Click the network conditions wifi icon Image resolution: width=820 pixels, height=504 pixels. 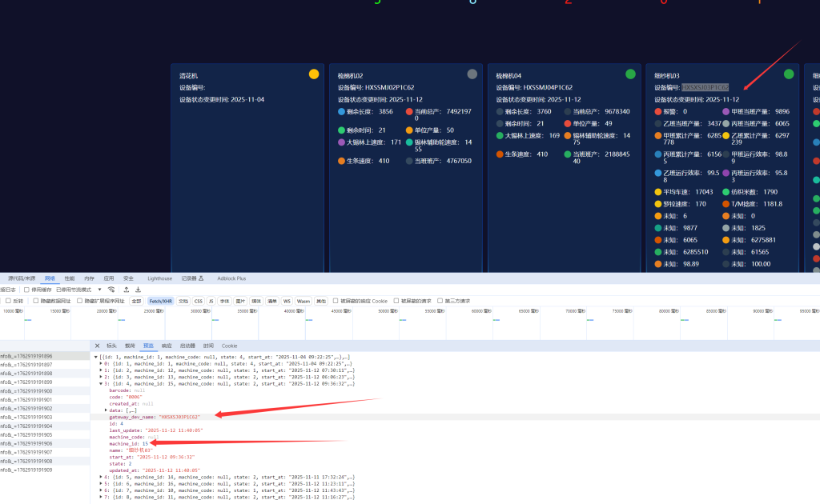pos(111,290)
